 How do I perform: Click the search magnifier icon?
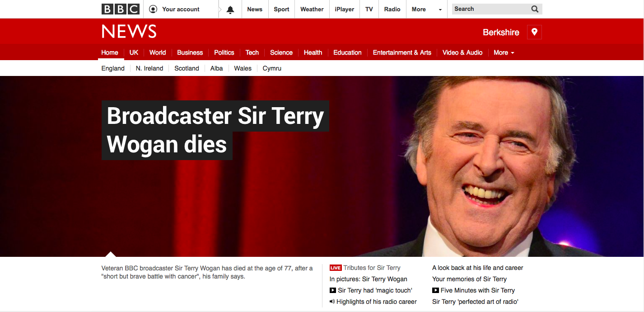(535, 9)
